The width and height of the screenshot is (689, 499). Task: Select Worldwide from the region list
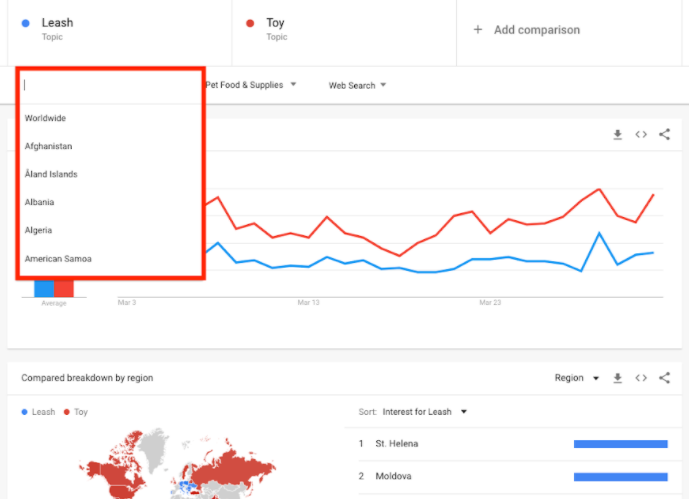tap(46, 118)
